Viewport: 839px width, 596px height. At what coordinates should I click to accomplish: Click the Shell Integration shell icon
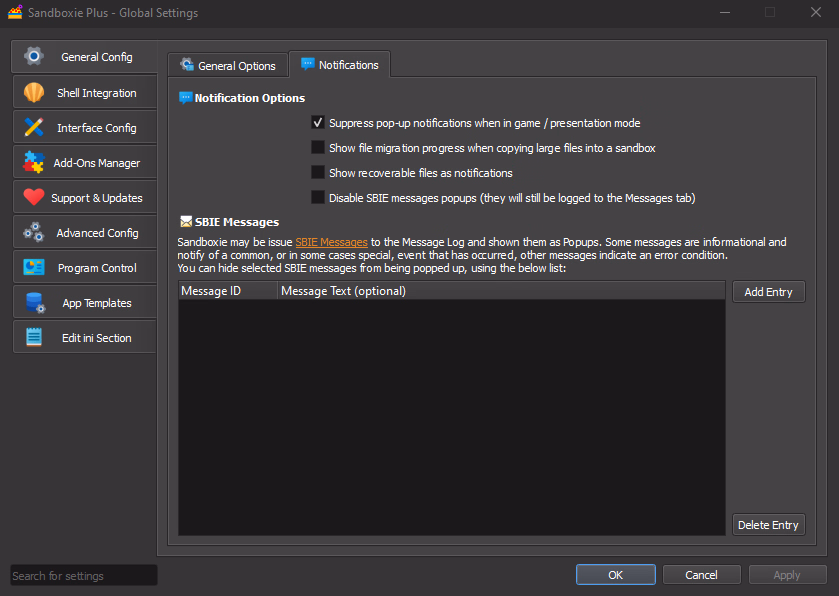[34, 93]
